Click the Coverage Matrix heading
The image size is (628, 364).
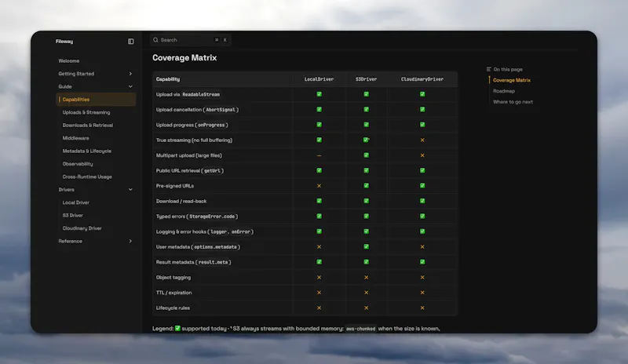click(184, 58)
